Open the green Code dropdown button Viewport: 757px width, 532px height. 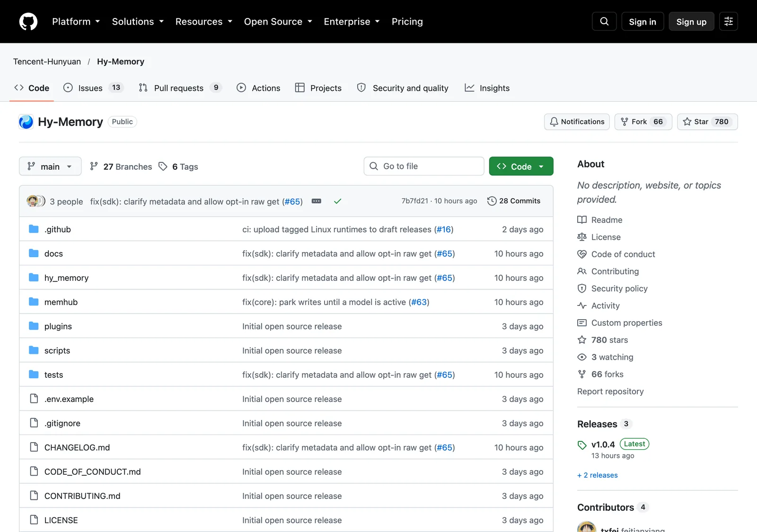pos(521,166)
